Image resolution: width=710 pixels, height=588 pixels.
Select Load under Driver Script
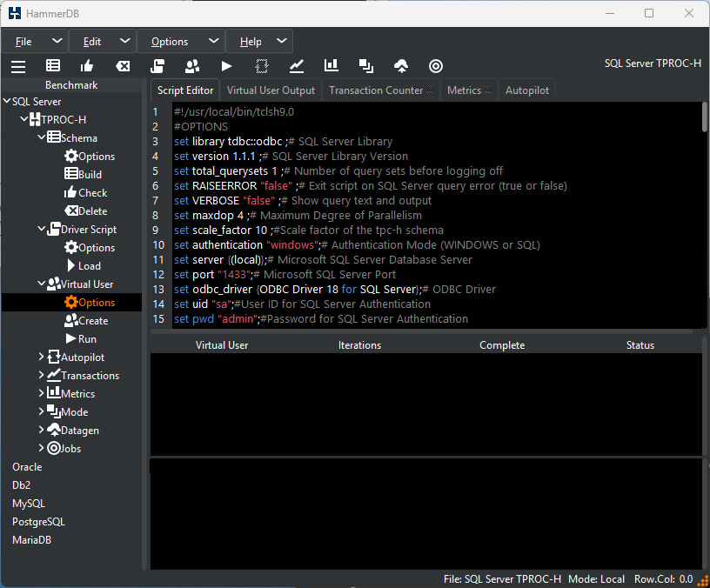pos(84,265)
